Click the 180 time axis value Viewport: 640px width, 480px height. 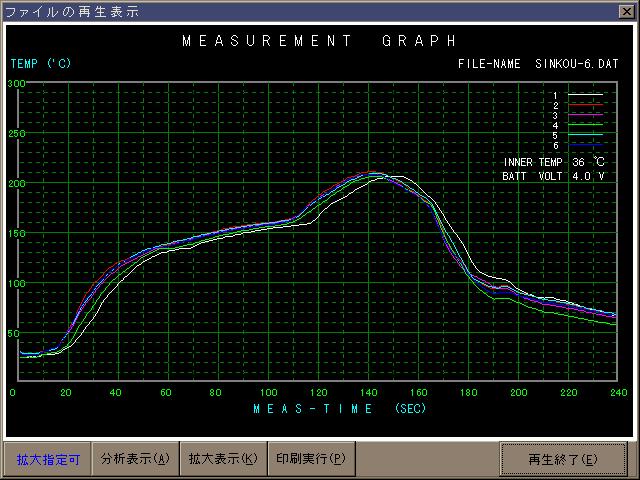tap(469, 393)
